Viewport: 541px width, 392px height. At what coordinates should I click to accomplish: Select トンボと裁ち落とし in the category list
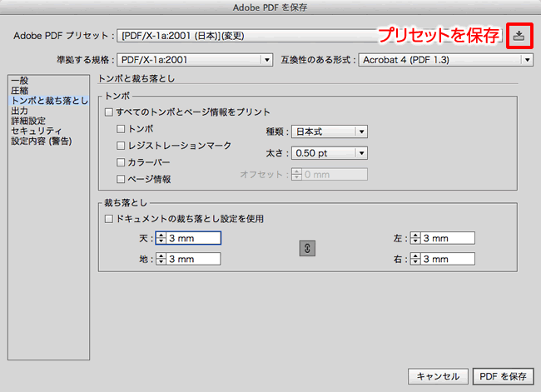[48, 101]
